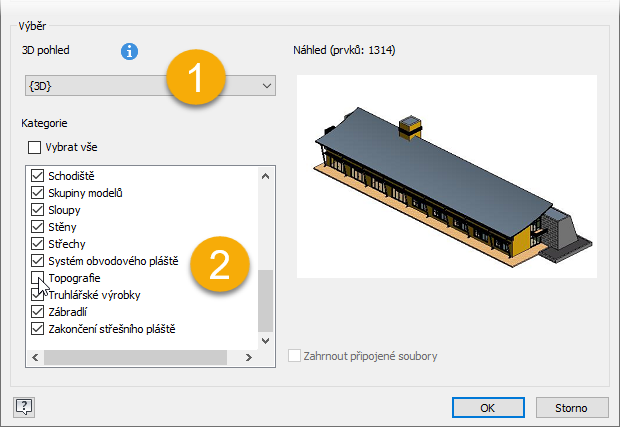Viewport: 620px width, 427px height.
Task: Click the category list's scroll left arrow
Action: [x=35, y=357]
